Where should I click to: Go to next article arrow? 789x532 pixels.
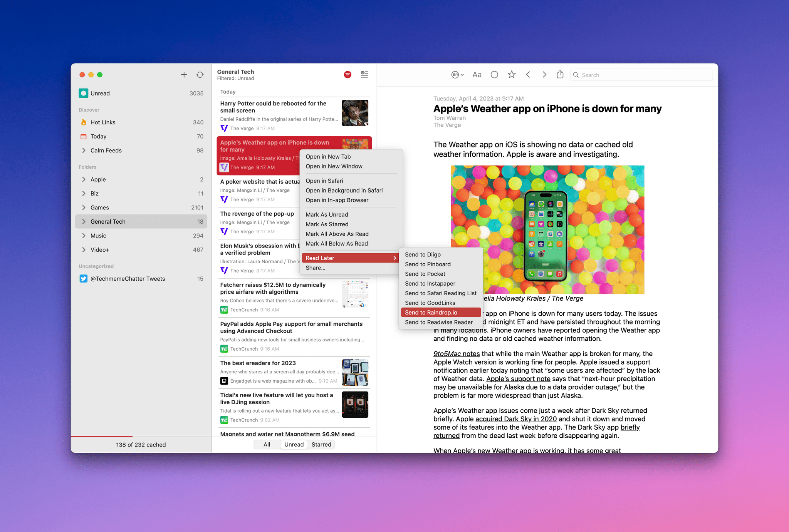[544, 75]
